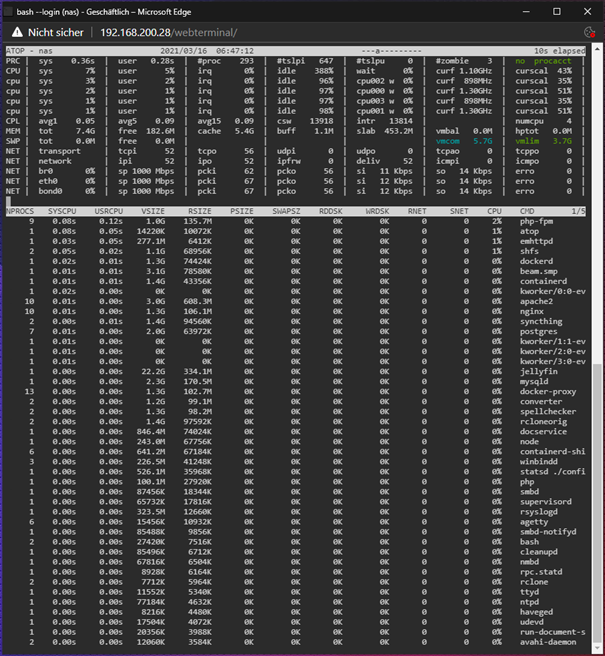
Task: Click the br0 network interface label
Action: tap(46, 171)
